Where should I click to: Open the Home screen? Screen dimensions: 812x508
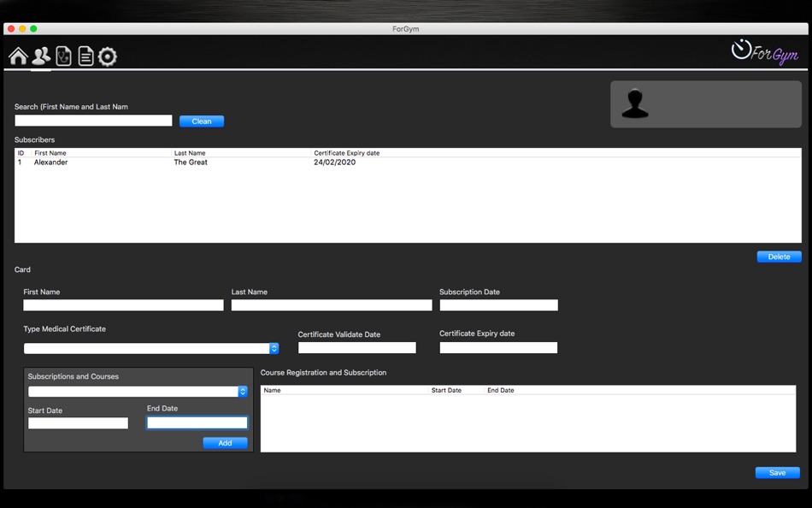(17, 56)
